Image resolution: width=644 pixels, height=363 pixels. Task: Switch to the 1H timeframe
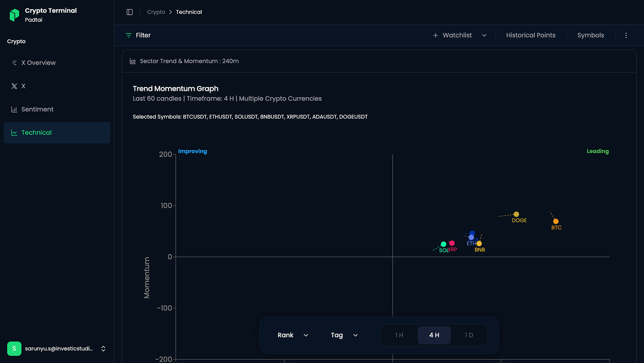tap(398, 335)
